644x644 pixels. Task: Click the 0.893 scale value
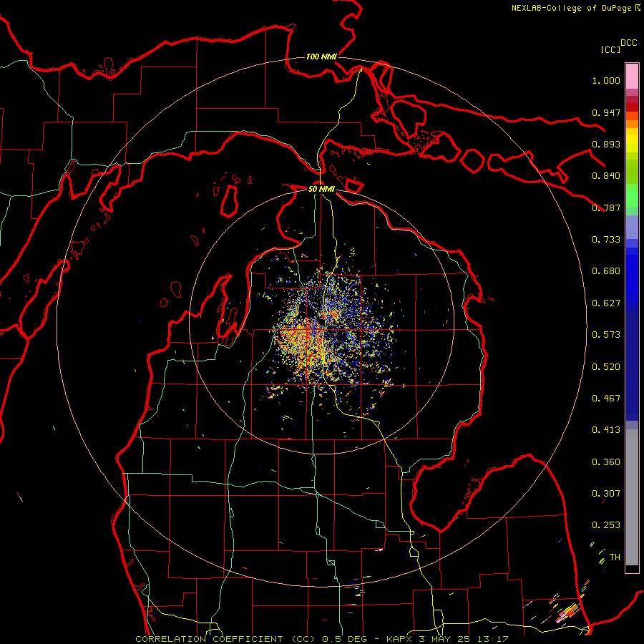click(x=606, y=144)
